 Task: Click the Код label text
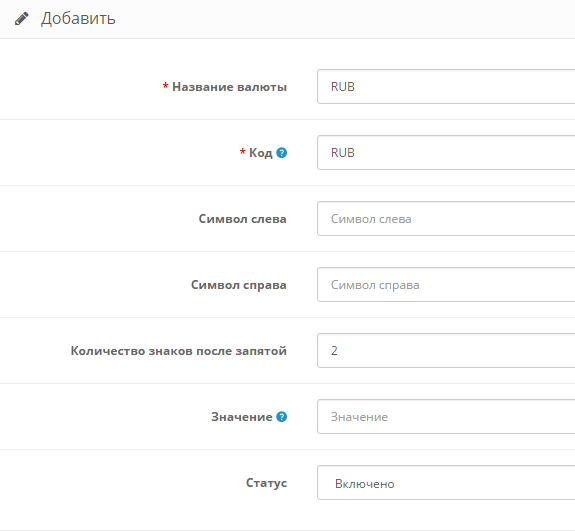[261, 153]
